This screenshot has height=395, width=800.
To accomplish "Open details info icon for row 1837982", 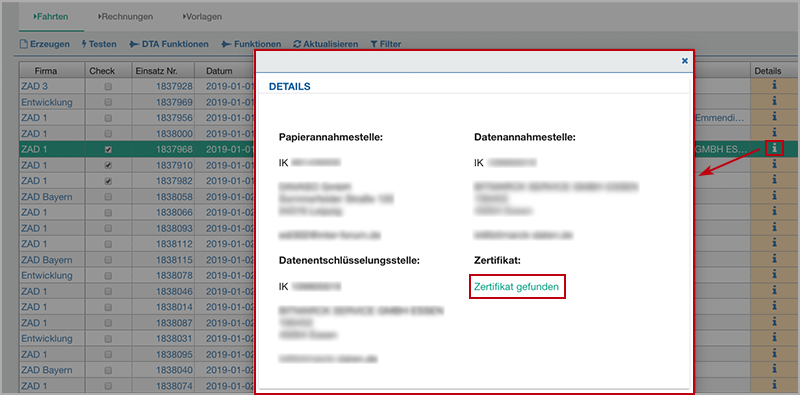I will coord(774,181).
